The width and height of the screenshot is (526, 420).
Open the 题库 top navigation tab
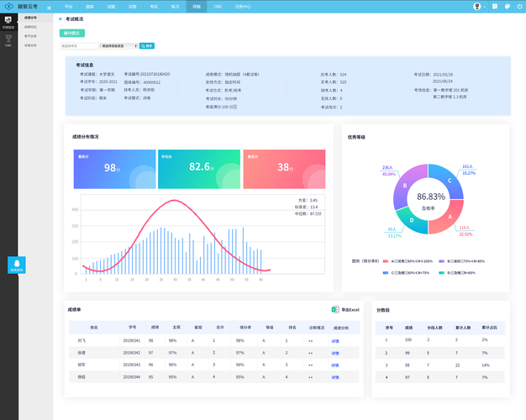pyautogui.click(x=90, y=6)
